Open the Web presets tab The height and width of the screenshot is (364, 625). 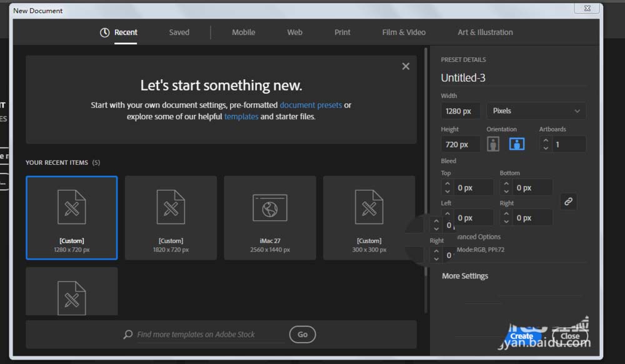pyautogui.click(x=294, y=32)
